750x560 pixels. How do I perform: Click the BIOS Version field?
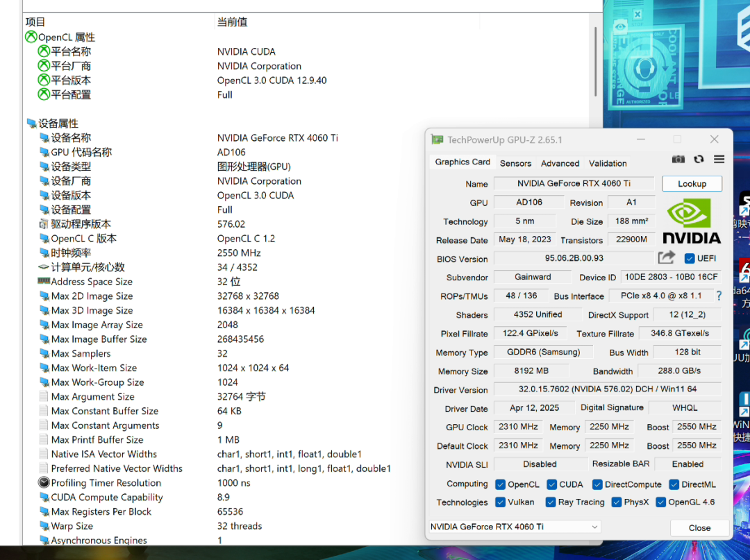coord(574,258)
